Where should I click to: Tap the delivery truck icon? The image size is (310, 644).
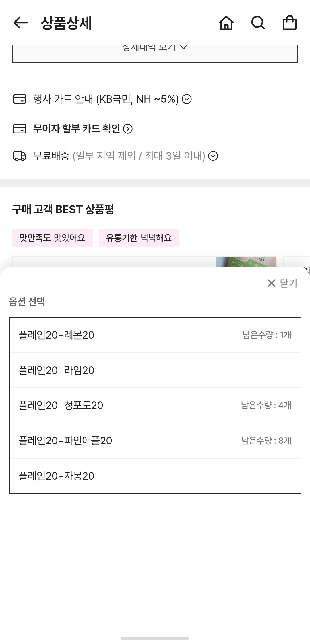click(x=20, y=156)
